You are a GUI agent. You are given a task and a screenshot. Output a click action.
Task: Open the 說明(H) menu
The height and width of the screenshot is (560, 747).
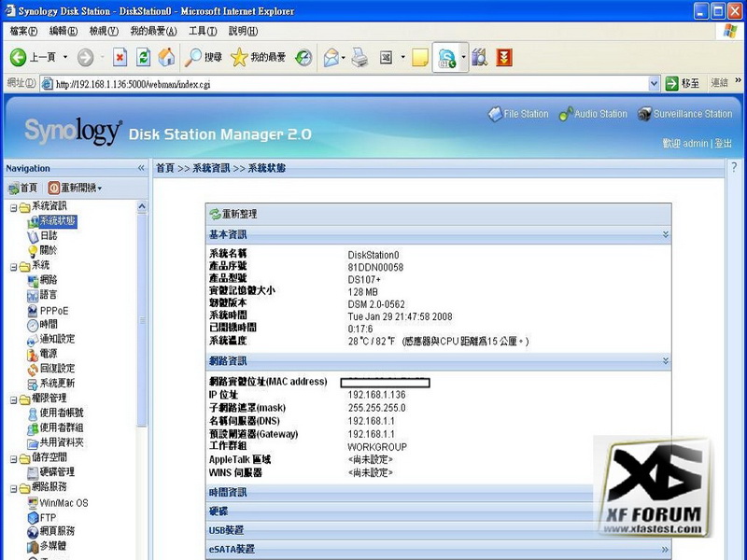click(x=243, y=32)
